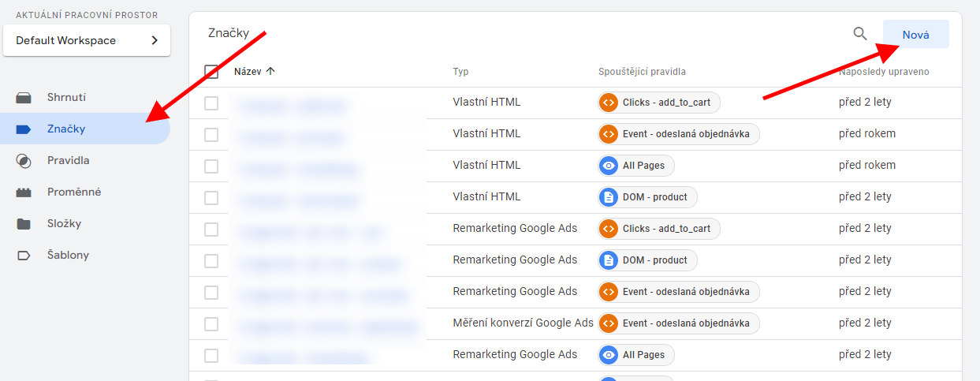The image size is (980, 381).
Task: Click the Značky tag icon in sidebar
Action: pos(24,129)
